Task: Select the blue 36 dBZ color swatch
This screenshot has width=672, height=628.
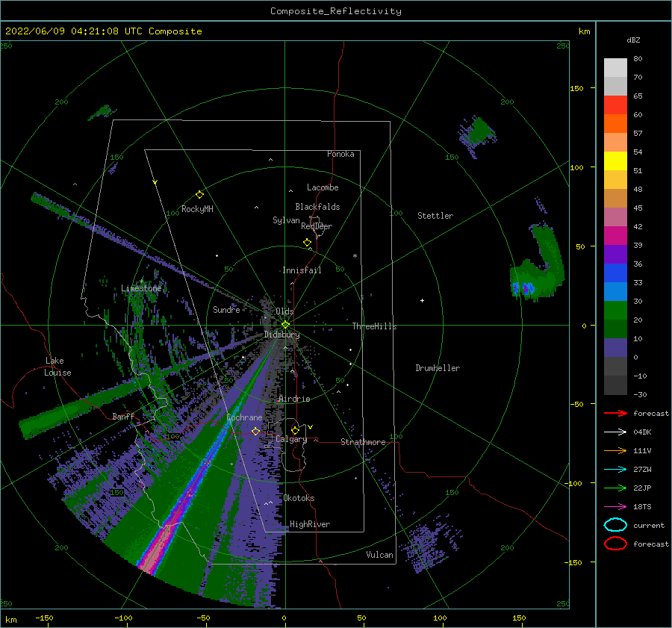Action: click(615, 273)
